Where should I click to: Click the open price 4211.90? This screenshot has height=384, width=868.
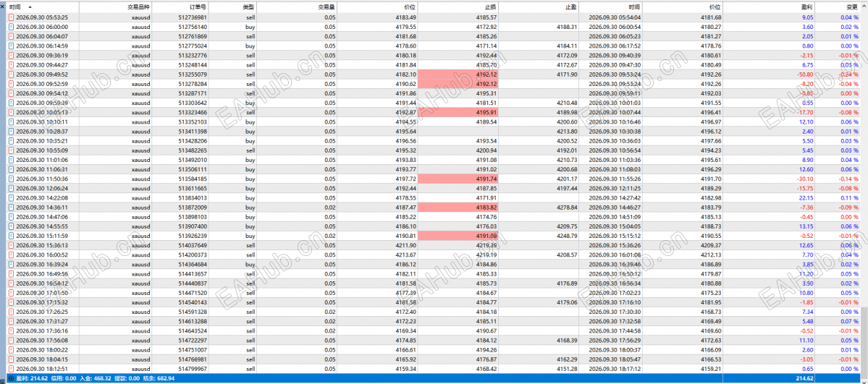[x=406, y=245]
